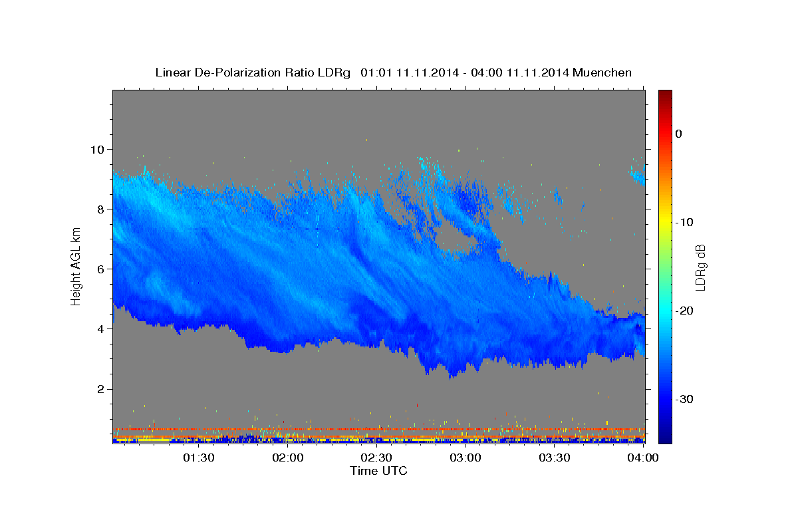Screen dimensions: 798x532
Task: Click the plot title 'Linear De-Polarization Ratio LDRg'
Action: [x=253, y=72]
